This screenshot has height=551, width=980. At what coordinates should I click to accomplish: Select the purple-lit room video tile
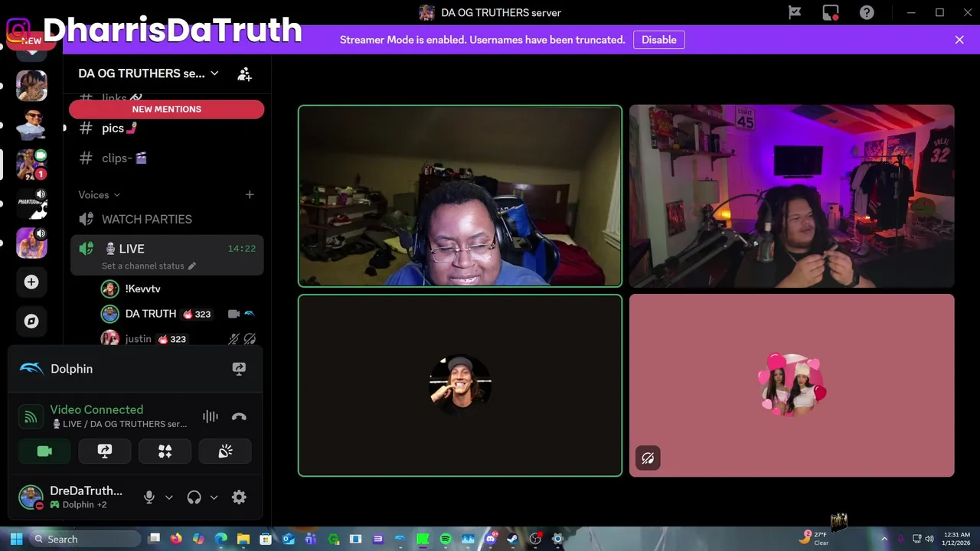tap(792, 196)
